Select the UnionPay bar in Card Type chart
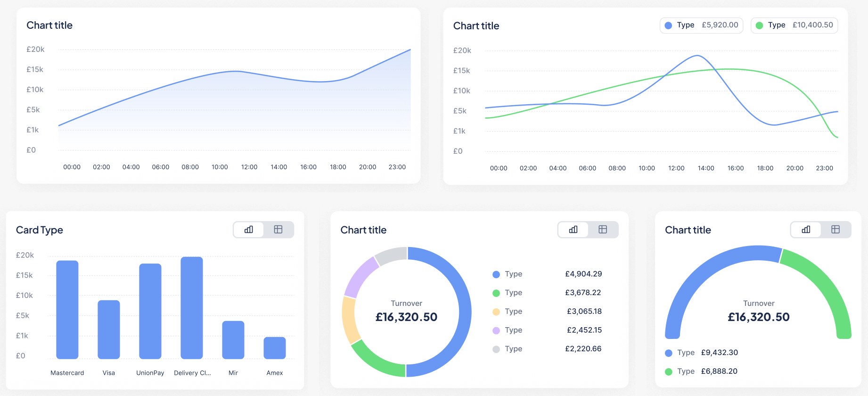 (150, 311)
